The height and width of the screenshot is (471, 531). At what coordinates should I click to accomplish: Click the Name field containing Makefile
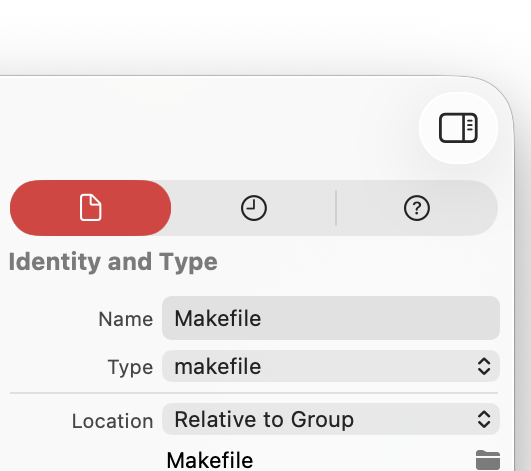coord(331,318)
